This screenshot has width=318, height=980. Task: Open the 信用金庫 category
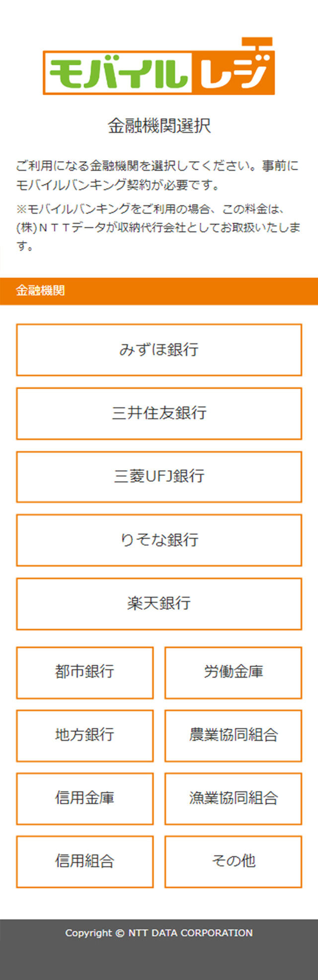pos(85,798)
